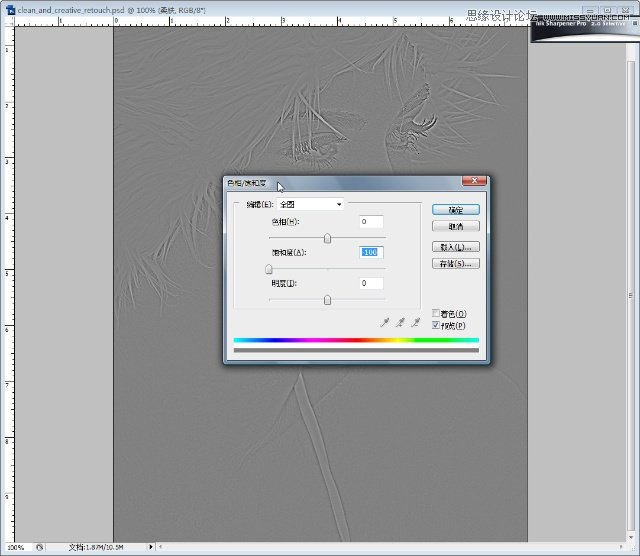Click the 存储(S)... save button

[x=456, y=264]
